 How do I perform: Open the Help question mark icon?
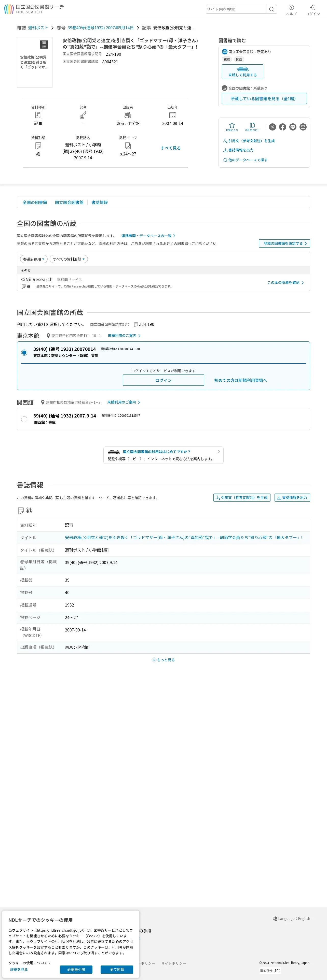point(291,7)
